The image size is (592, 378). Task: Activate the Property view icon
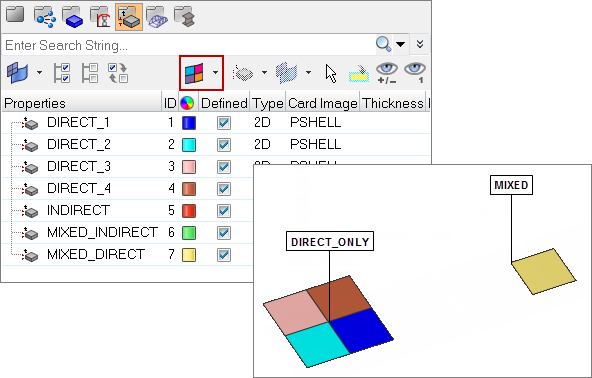point(129,17)
